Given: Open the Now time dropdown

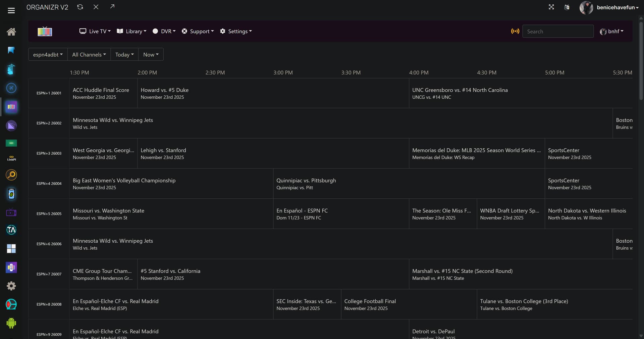Looking at the screenshot, I should pos(151,54).
